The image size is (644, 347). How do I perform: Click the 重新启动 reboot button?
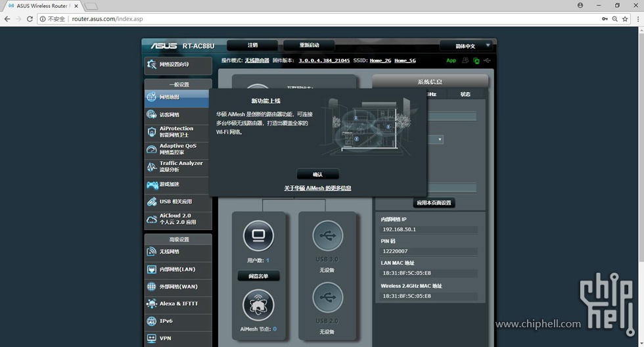(309, 45)
